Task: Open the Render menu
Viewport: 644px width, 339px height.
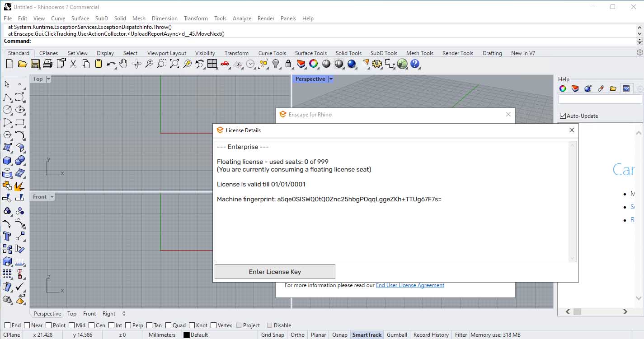Action: (266, 19)
